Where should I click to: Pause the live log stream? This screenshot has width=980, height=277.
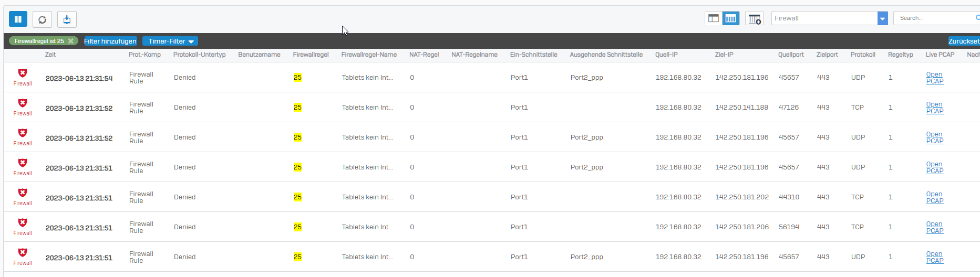click(18, 19)
